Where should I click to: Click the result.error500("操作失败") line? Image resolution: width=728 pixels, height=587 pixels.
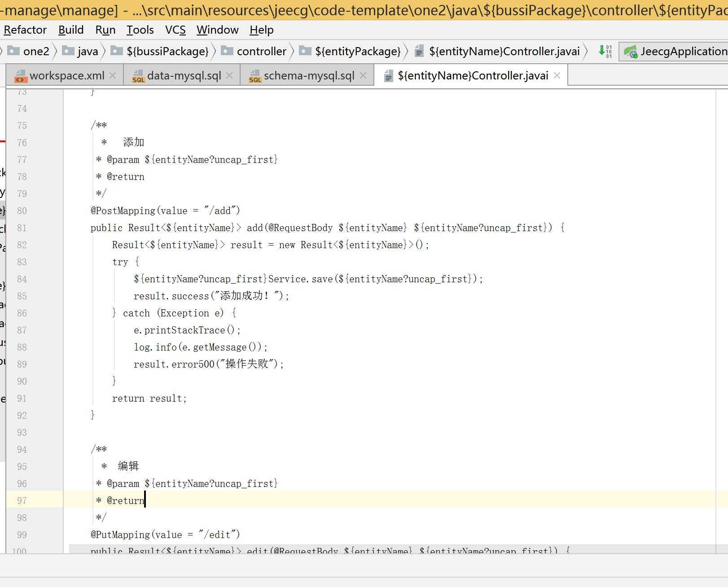pos(209,364)
